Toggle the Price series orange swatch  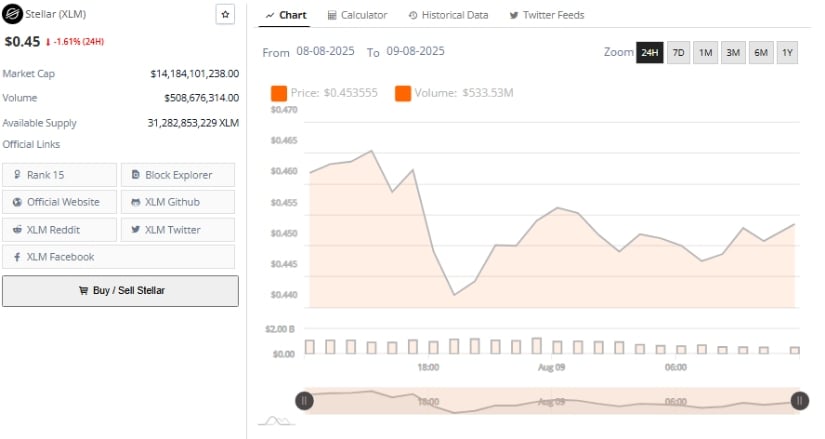tap(279, 93)
